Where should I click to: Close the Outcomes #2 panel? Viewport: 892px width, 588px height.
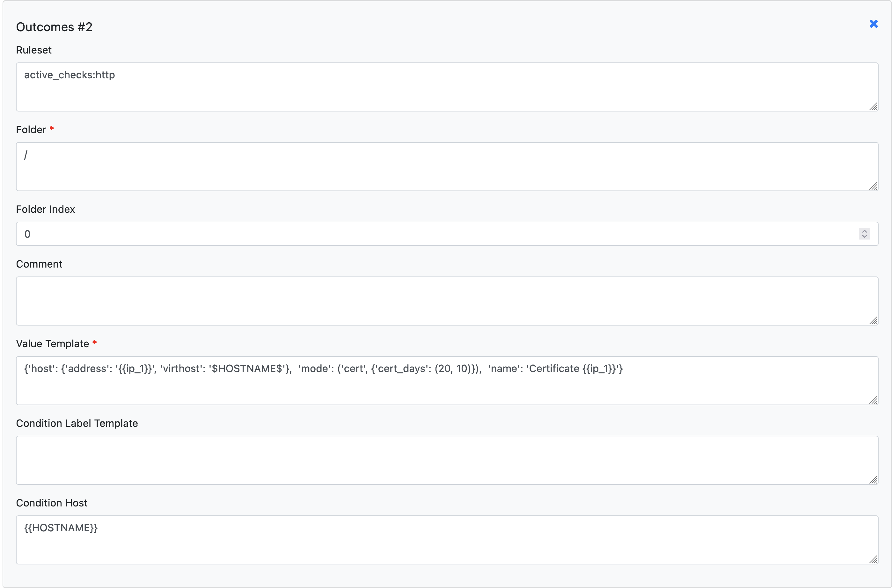click(873, 24)
